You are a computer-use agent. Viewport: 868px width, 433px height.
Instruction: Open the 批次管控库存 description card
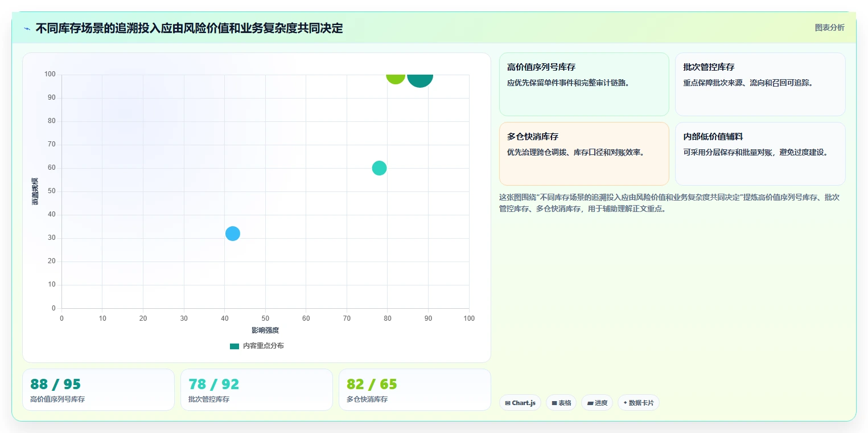[x=760, y=84]
